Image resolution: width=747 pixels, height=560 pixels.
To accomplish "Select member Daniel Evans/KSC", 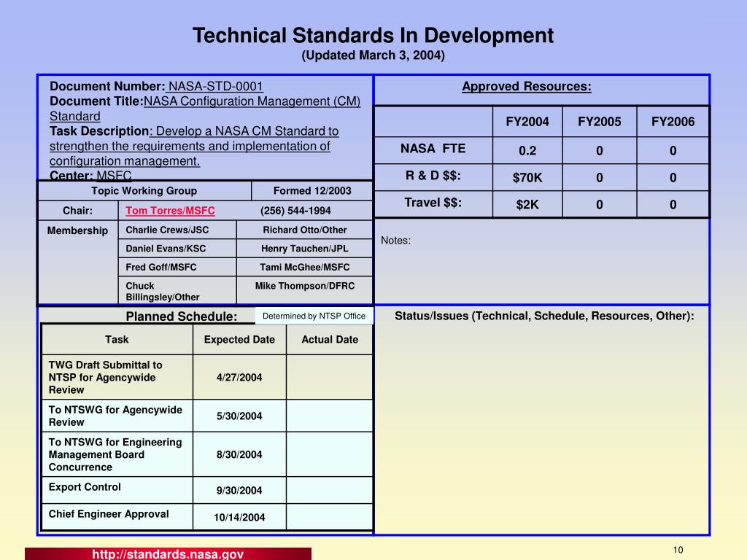I will pyautogui.click(x=166, y=249).
